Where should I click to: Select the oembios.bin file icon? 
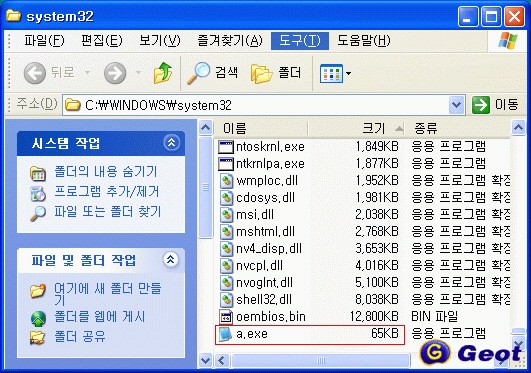coord(226,317)
